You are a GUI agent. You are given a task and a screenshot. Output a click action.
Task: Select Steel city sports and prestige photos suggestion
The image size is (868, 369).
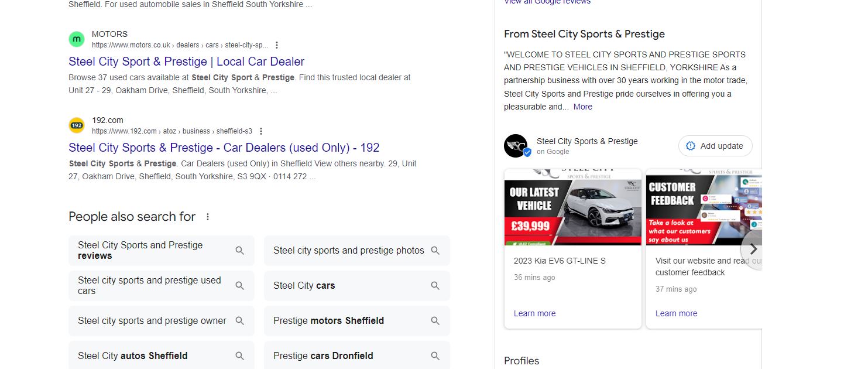pyautogui.click(x=348, y=251)
